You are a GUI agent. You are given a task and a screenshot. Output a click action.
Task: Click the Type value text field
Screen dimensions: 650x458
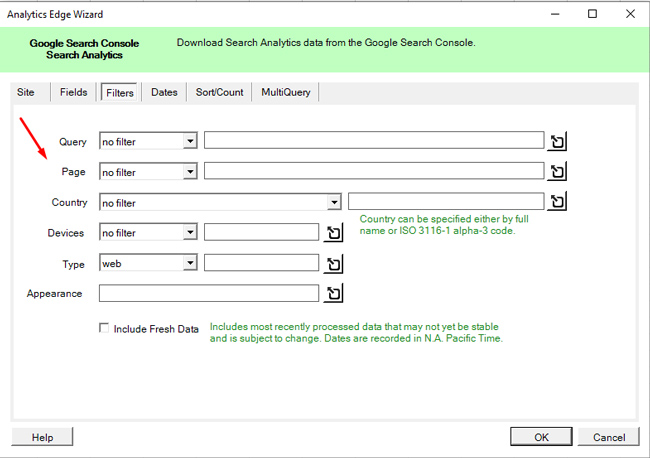[262, 263]
